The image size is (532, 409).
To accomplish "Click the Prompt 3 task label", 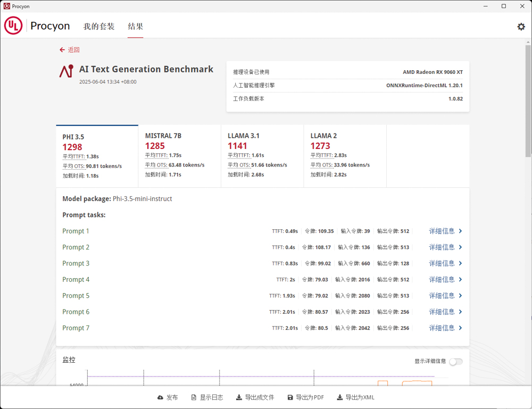I will point(76,263).
